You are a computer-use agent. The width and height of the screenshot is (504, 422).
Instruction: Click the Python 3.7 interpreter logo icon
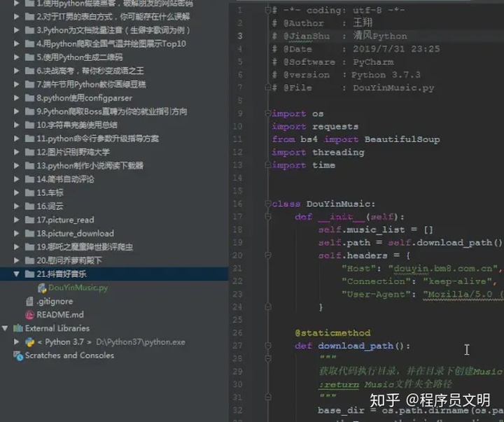[29, 342]
